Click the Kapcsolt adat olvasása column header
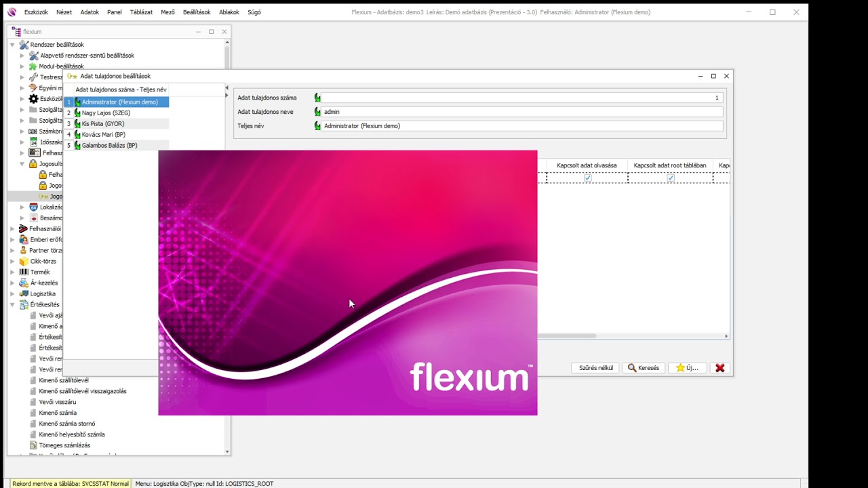Image resolution: width=868 pixels, height=488 pixels. (587, 165)
